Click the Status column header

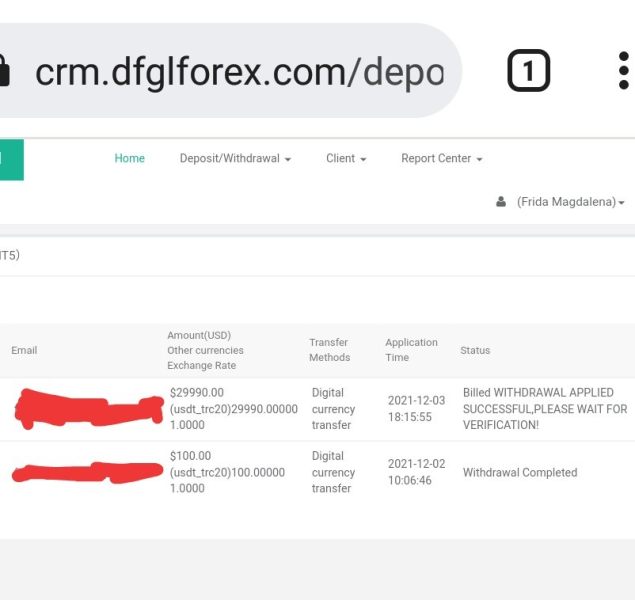pos(475,350)
